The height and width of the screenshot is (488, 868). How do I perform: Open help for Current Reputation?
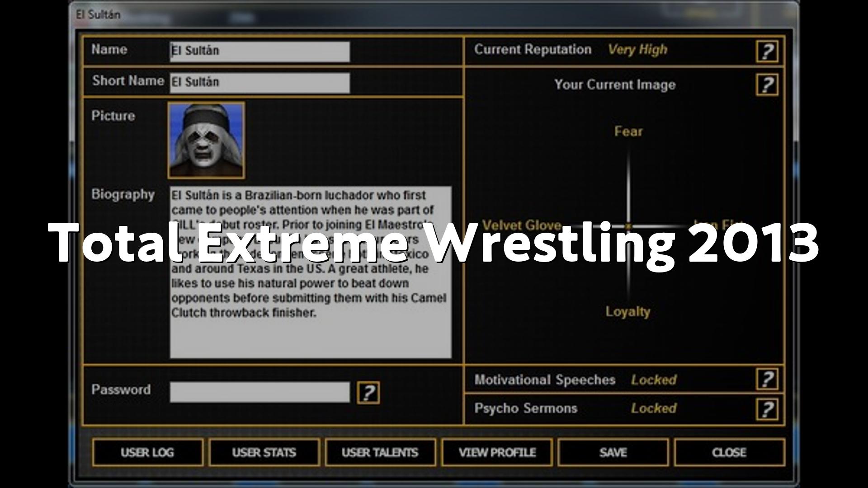[767, 52]
